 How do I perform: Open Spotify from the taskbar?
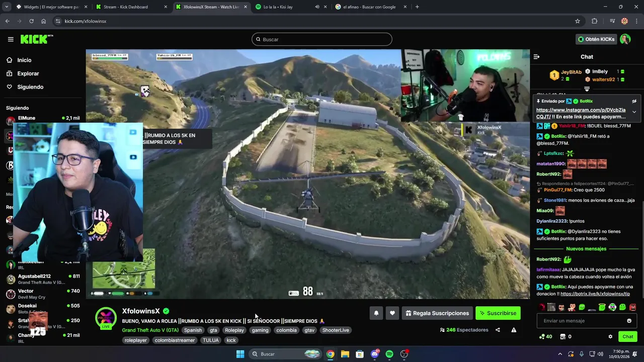coord(389,354)
